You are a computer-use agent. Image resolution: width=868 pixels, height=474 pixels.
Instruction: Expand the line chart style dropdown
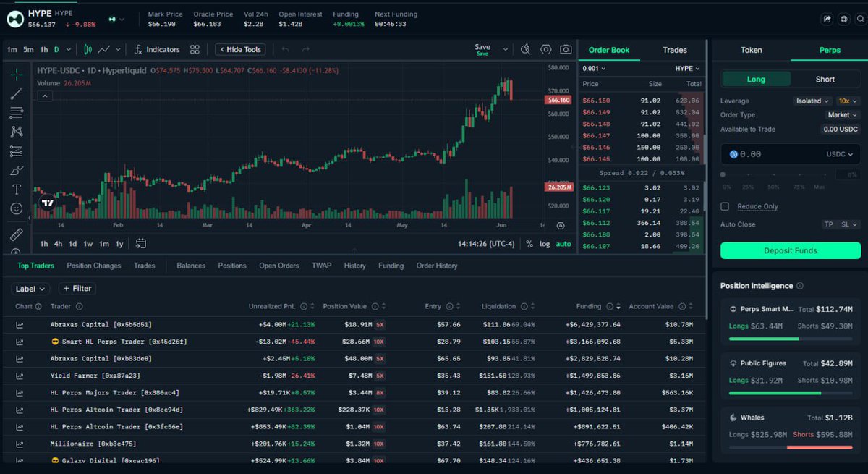tap(119, 50)
